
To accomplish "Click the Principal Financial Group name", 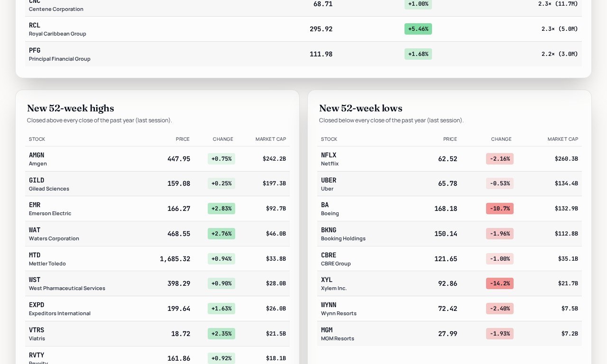I will (x=60, y=59).
